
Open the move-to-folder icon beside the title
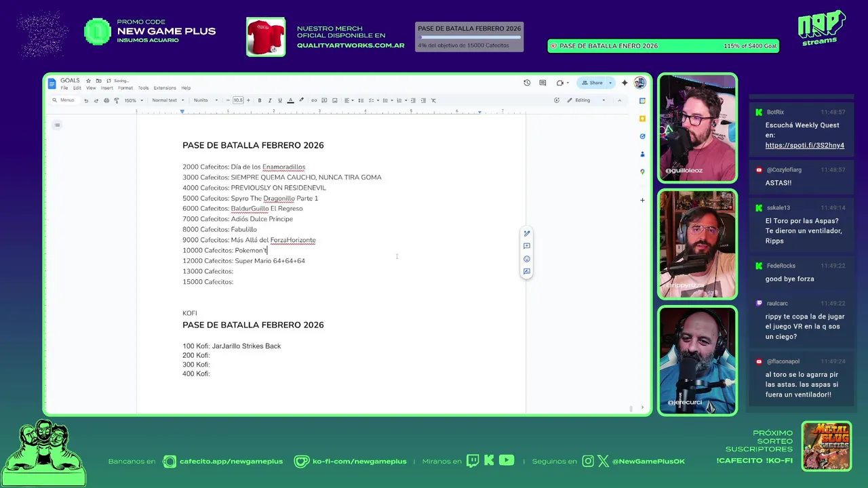click(98, 81)
